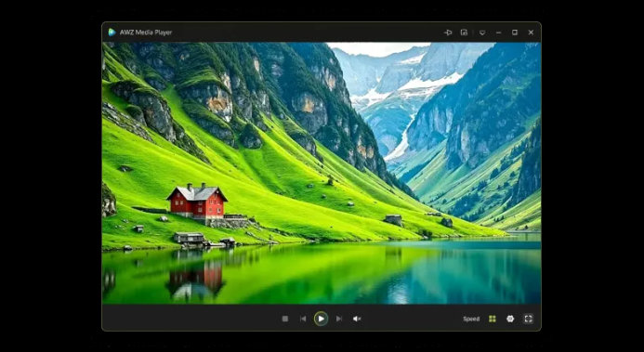This screenshot has width=644, height=352.
Task: Start playback with the Play button
Action: coord(321,319)
